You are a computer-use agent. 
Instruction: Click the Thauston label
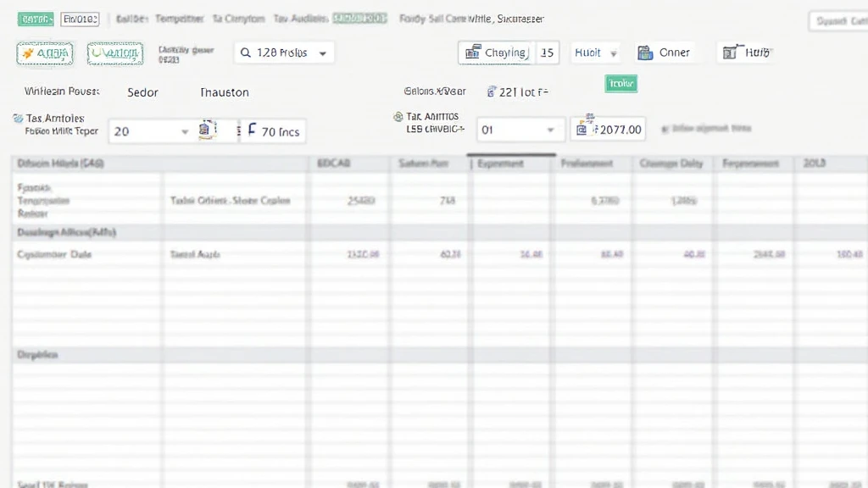(224, 92)
